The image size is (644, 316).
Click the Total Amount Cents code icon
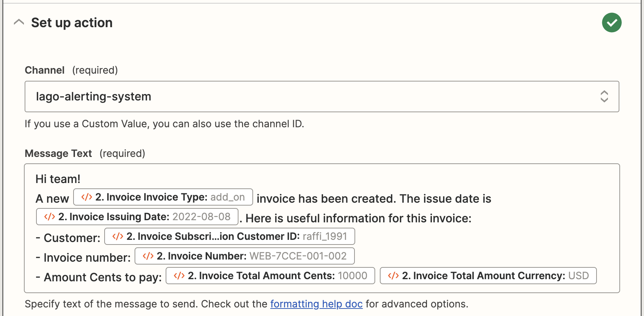(x=179, y=276)
